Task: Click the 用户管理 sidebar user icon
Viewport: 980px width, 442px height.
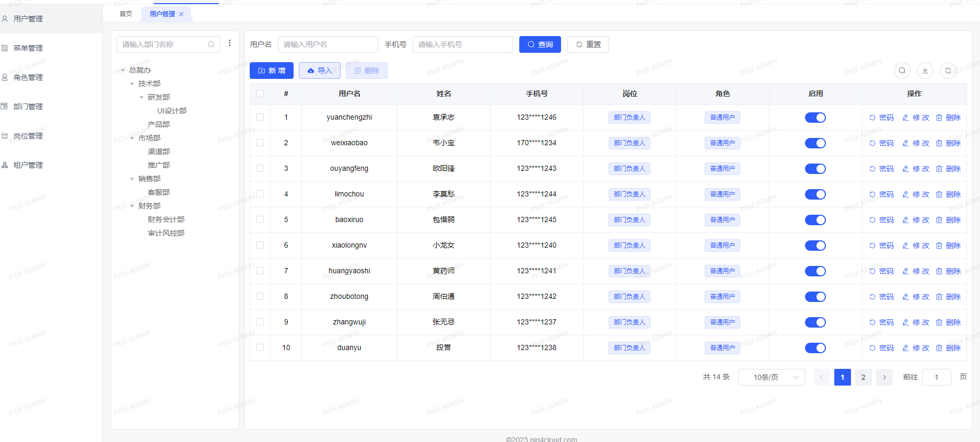Action: tap(5, 18)
